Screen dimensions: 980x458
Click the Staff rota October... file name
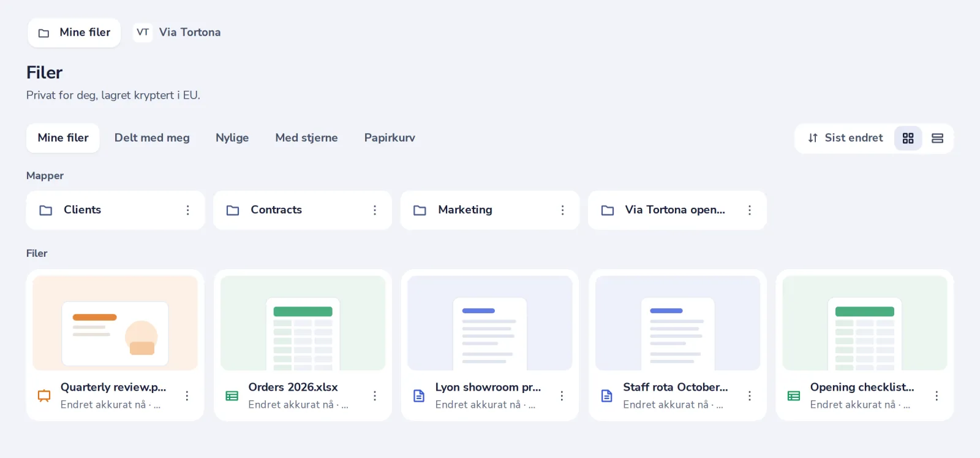(676, 387)
